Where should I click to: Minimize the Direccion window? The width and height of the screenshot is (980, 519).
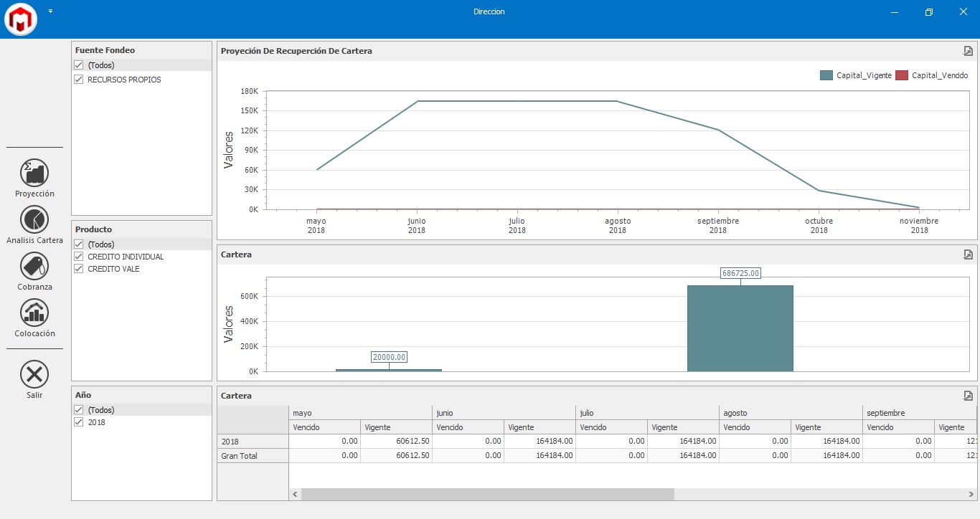[x=895, y=11]
